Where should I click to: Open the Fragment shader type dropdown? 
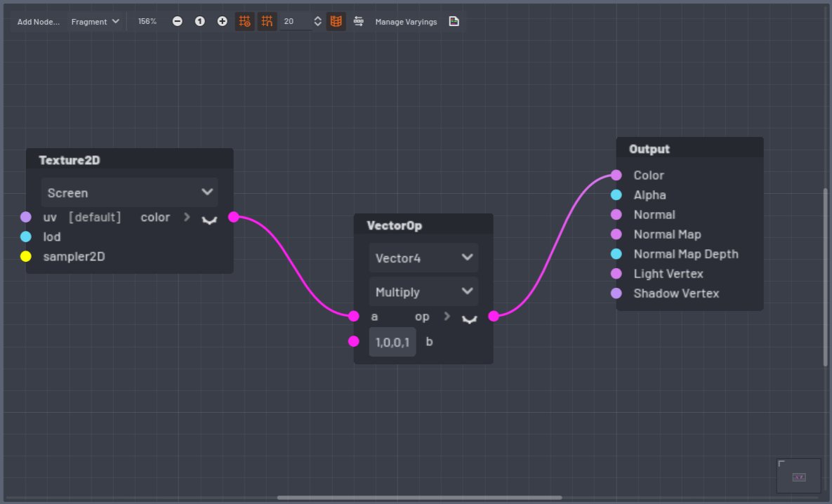(x=95, y=22)
